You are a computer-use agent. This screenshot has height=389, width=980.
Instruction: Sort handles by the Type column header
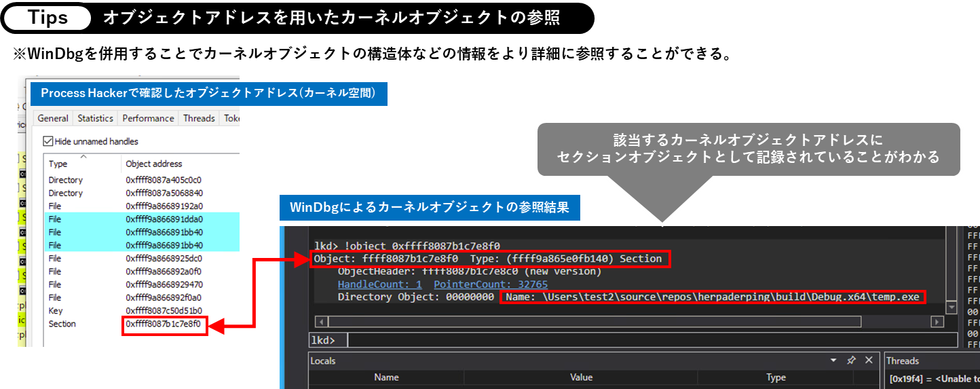pyautogui.click(x=58, y=164)
